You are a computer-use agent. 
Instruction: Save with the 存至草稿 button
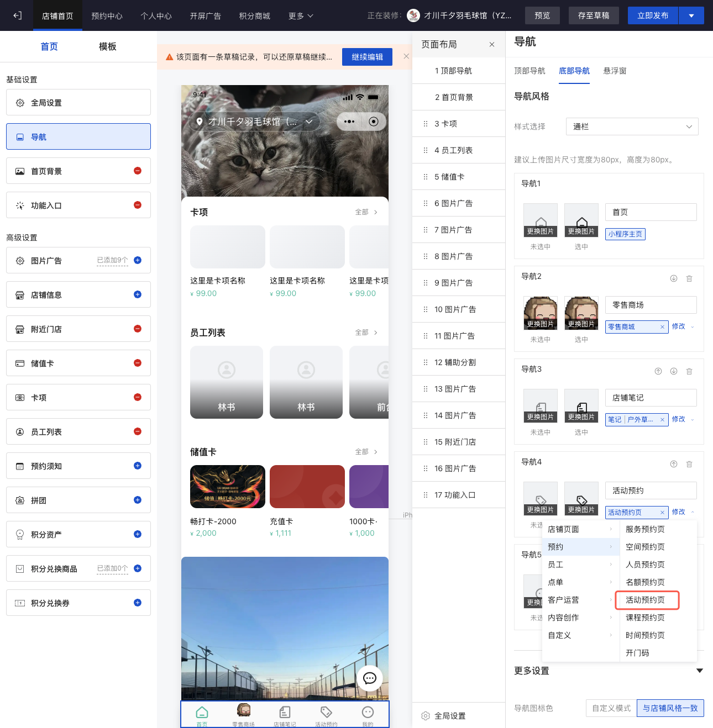pos(594,15)
